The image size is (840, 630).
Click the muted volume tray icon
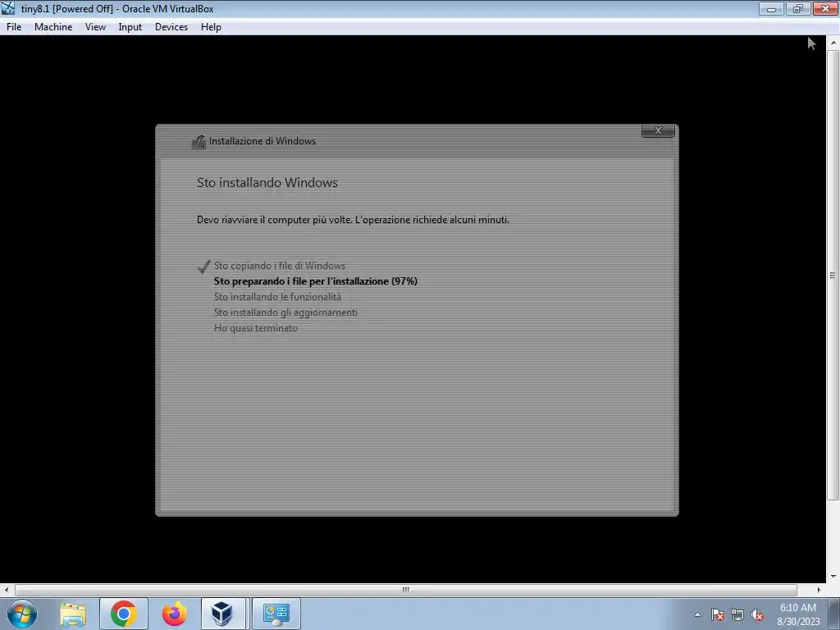[x=757, y=614]
